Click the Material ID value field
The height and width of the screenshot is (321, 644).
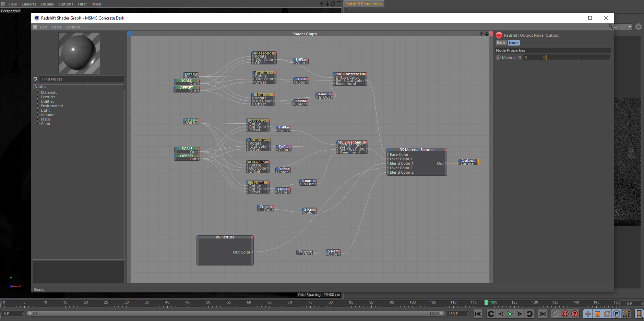pos(534,58)
